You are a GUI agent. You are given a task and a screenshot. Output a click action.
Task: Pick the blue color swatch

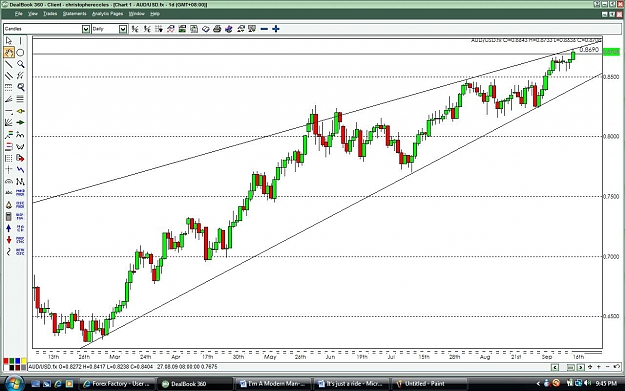pos(18,361)
